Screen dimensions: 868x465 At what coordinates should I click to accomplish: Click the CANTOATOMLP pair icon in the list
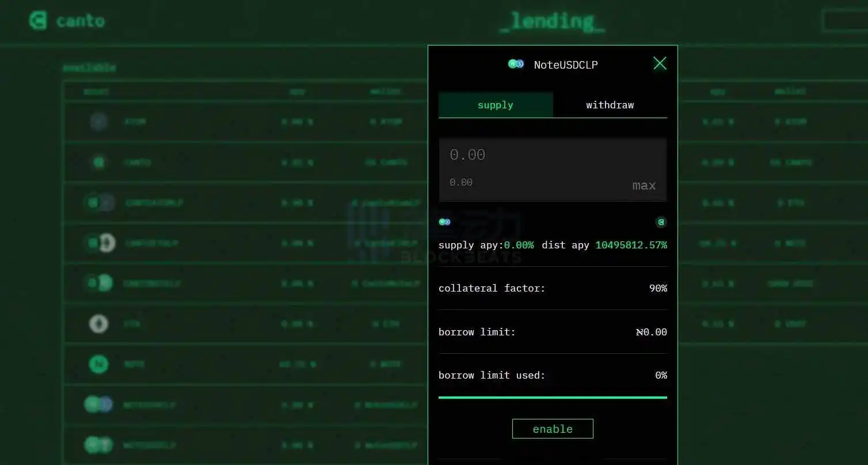pyautogui.click(x=100, y=202)
